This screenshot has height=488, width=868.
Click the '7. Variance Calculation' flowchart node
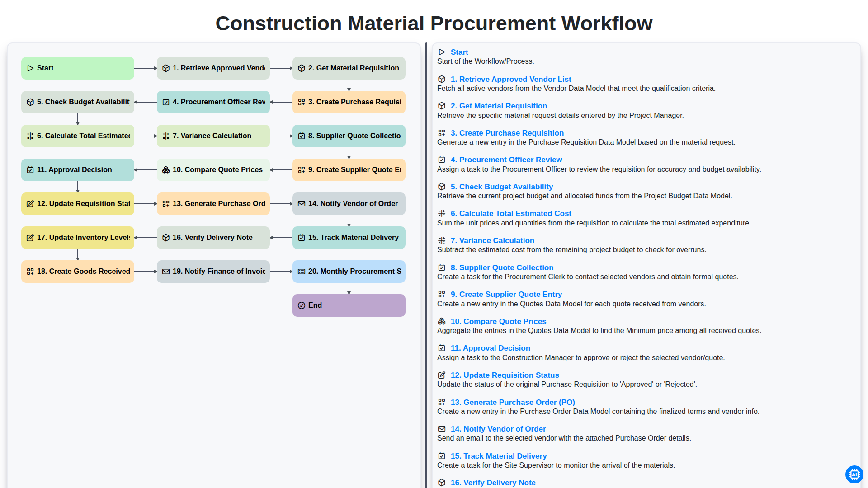[213, 136]
